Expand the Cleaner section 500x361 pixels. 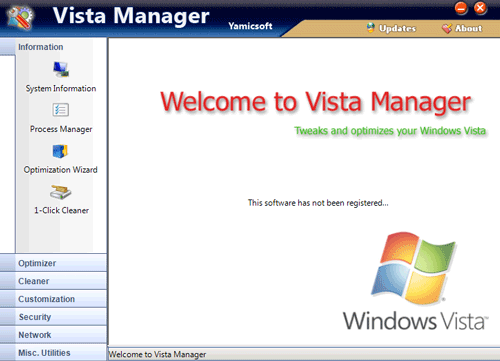click(53, 281)
